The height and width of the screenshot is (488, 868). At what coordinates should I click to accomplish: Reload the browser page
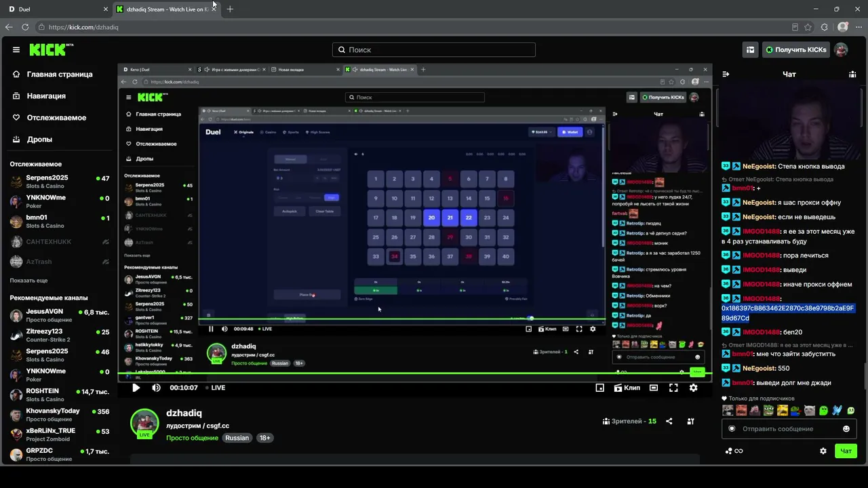[x=25, y=27]
